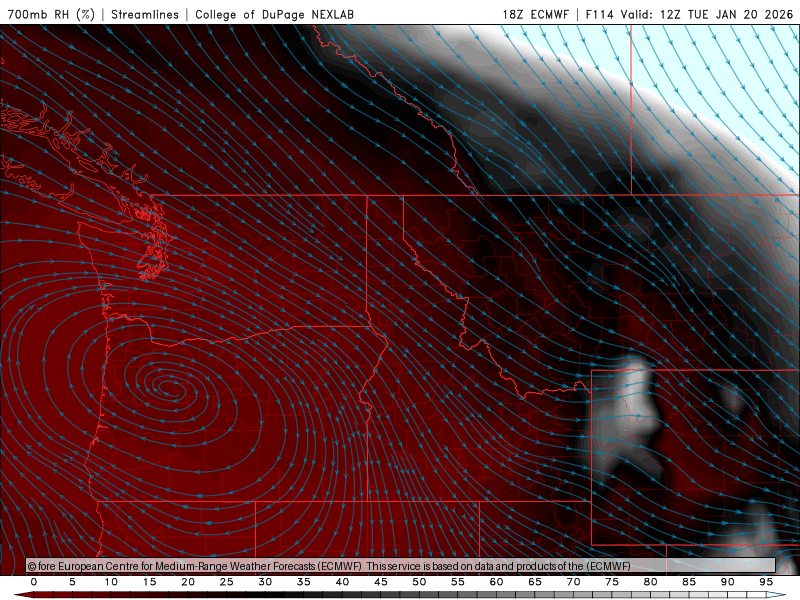The width and height of the screenshot is (800, 600).
Task: Click the "45" value on the color scale
Action: 381,582
